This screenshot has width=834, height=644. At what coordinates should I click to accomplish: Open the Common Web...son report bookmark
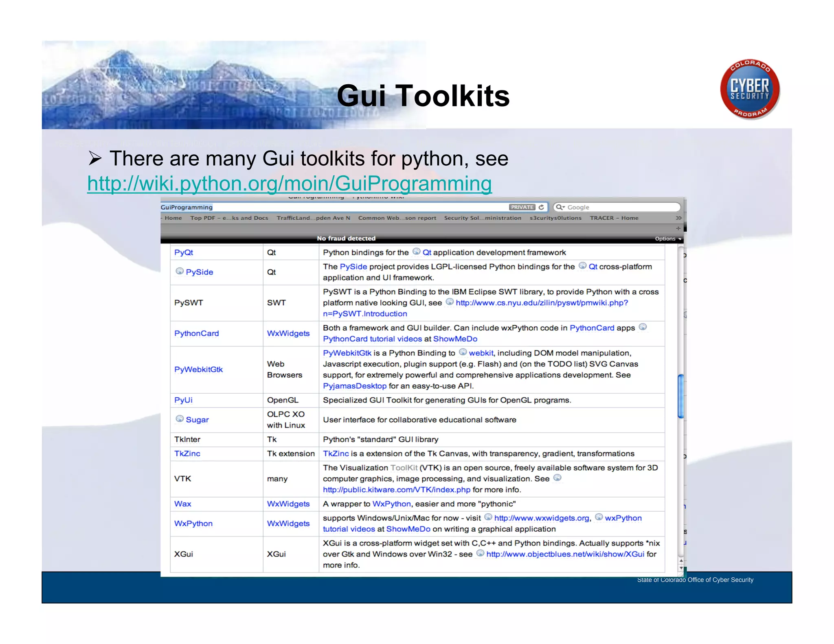click(x=397, y=218)
